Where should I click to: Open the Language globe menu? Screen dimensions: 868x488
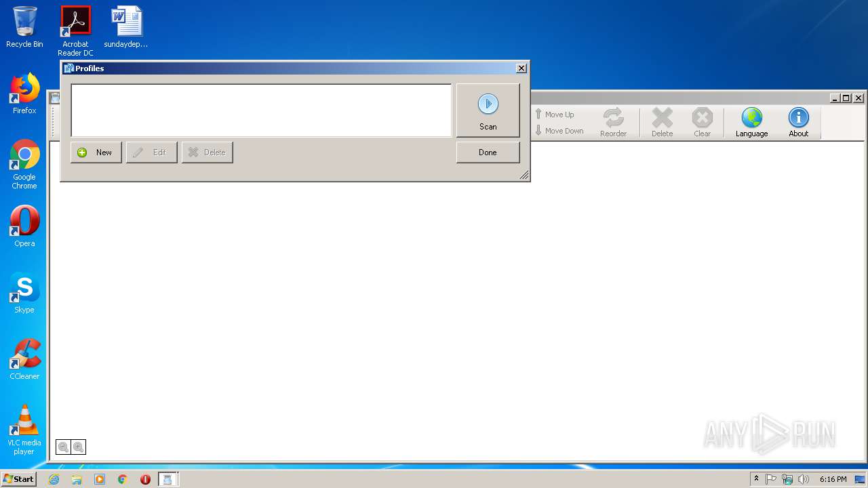coord(751,123)
